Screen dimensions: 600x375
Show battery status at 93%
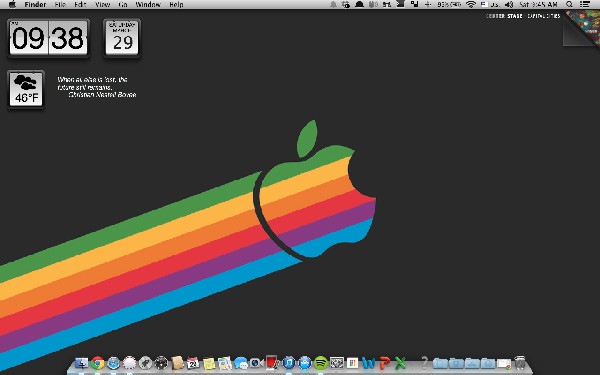[x=450, y=4]
